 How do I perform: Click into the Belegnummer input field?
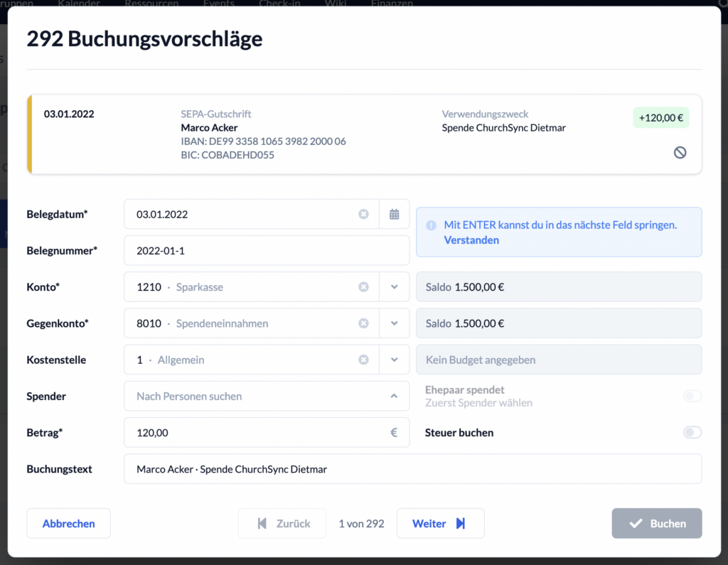coord(267,251)
